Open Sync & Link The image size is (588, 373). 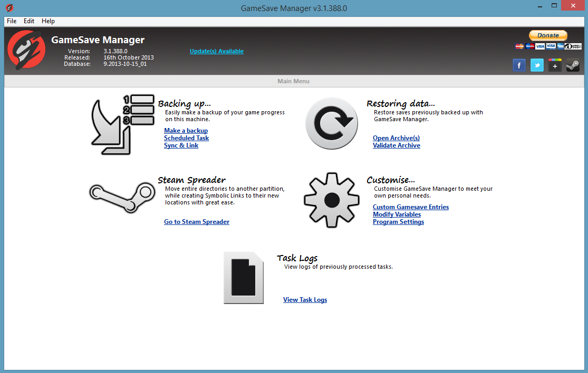181,146
